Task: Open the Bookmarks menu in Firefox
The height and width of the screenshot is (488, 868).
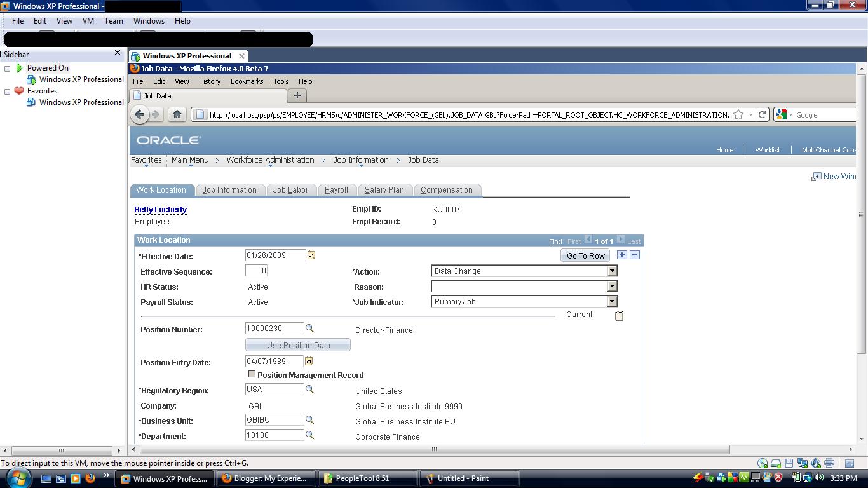Action: tap(247, 81)
